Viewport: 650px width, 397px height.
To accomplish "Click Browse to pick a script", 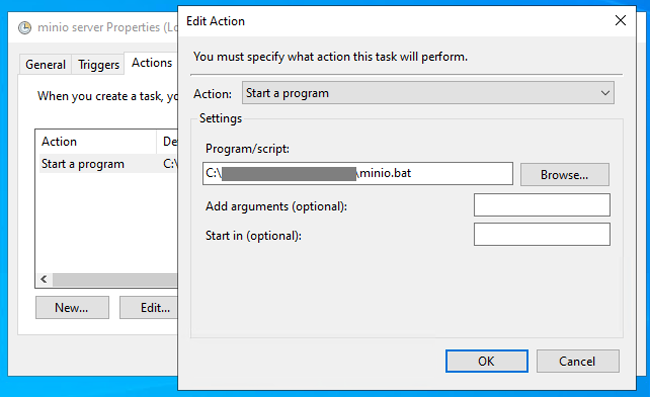I will point(564,174).
